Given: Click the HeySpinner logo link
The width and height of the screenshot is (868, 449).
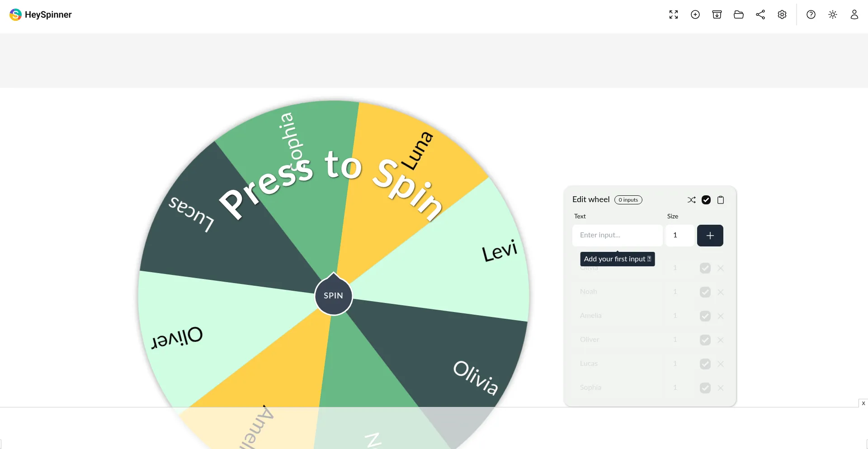Looking at the screenshot, I should 41,14.
